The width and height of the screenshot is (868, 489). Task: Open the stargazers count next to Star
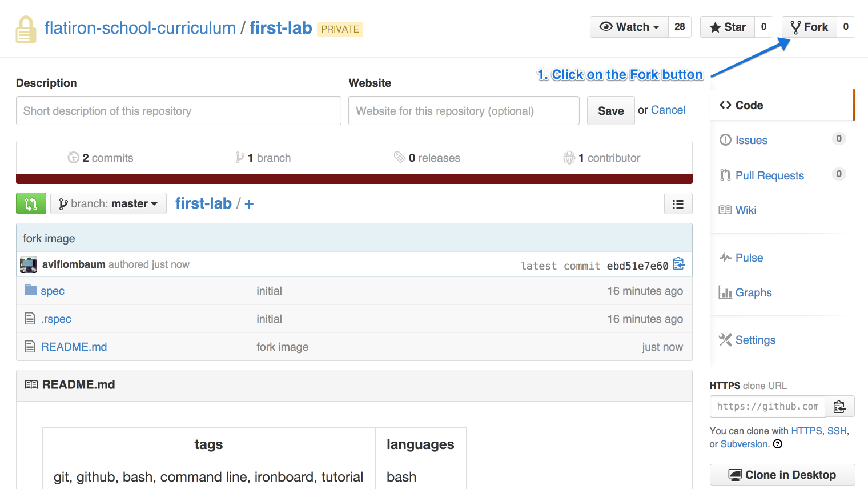tap(763, 27)
